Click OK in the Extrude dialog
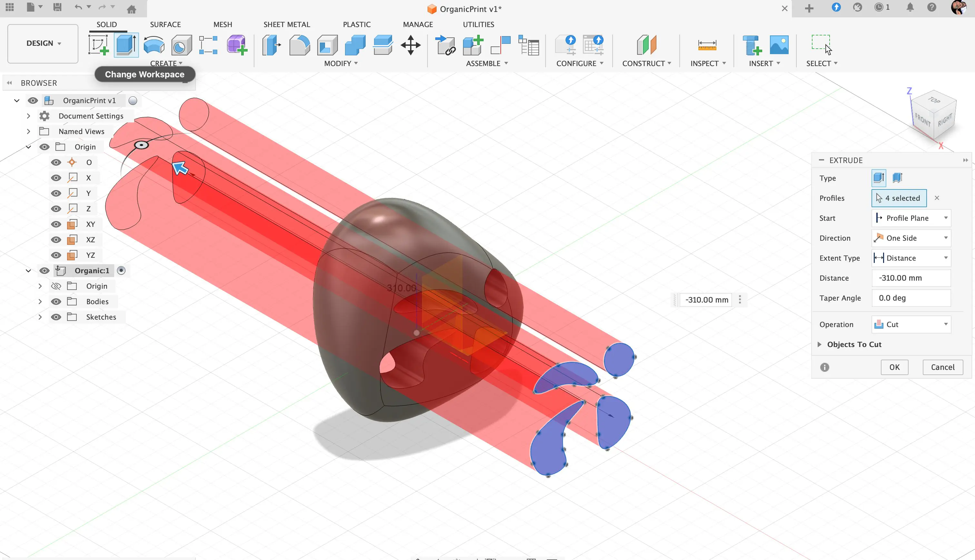The image size is (975, 560). click(894, 367)
